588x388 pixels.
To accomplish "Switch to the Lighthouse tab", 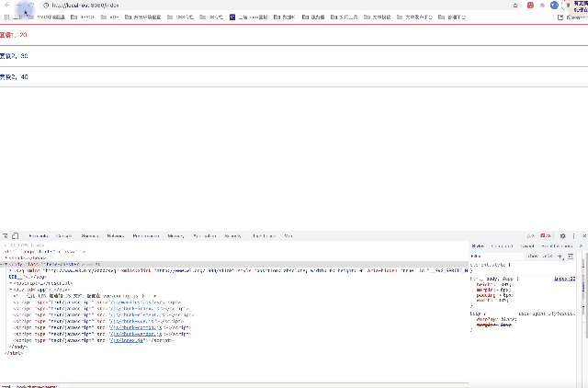I will tap(264, 236).
